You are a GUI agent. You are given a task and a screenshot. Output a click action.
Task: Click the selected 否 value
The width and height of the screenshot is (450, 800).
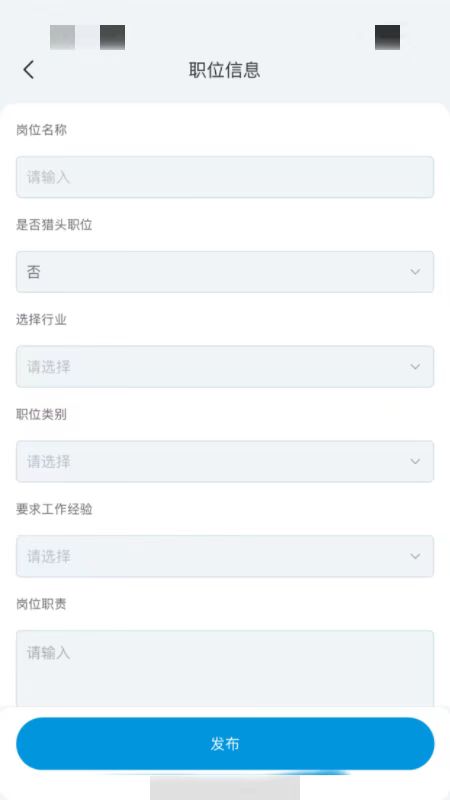(34, 272)
